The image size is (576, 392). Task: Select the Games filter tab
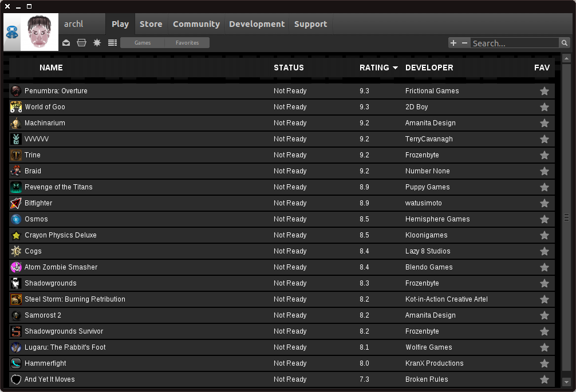click(x=143, y=42)
